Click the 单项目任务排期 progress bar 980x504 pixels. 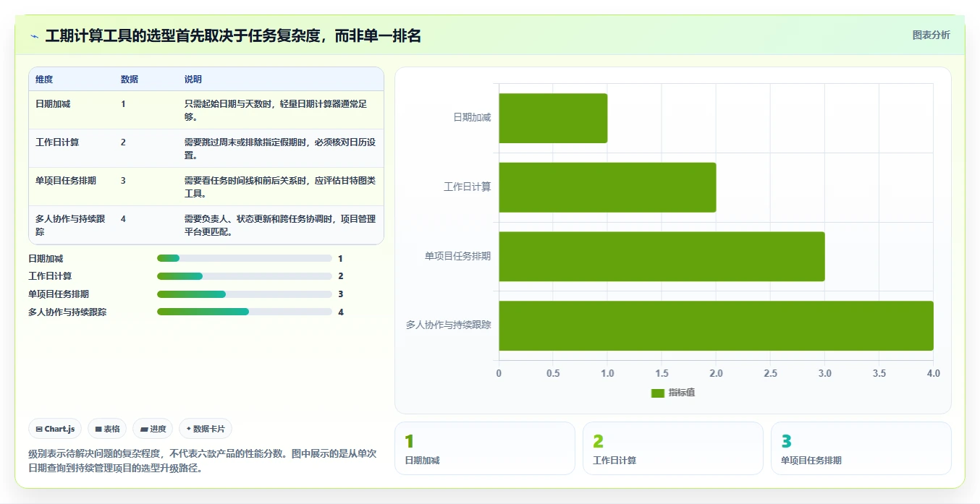pos(244,294)
